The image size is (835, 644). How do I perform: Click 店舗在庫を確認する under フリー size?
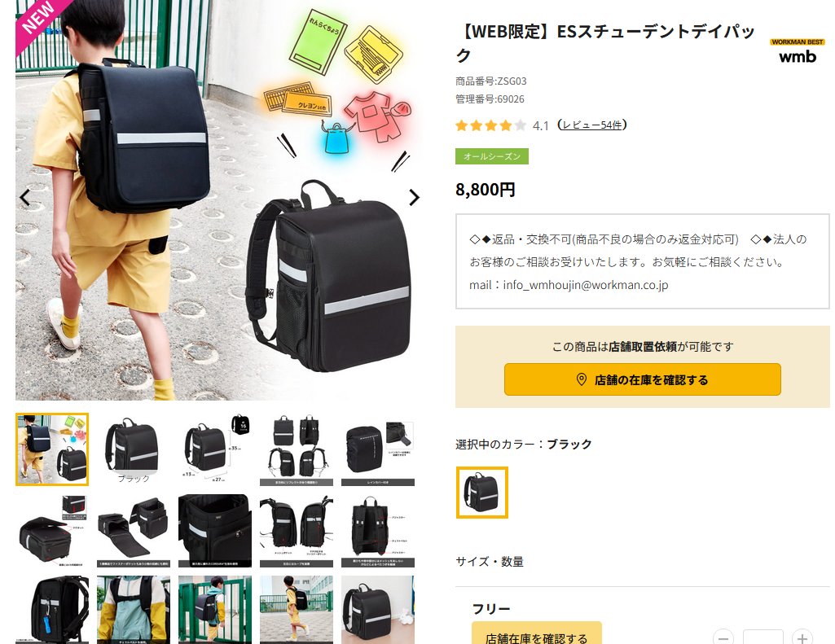[x=536, y=633]
